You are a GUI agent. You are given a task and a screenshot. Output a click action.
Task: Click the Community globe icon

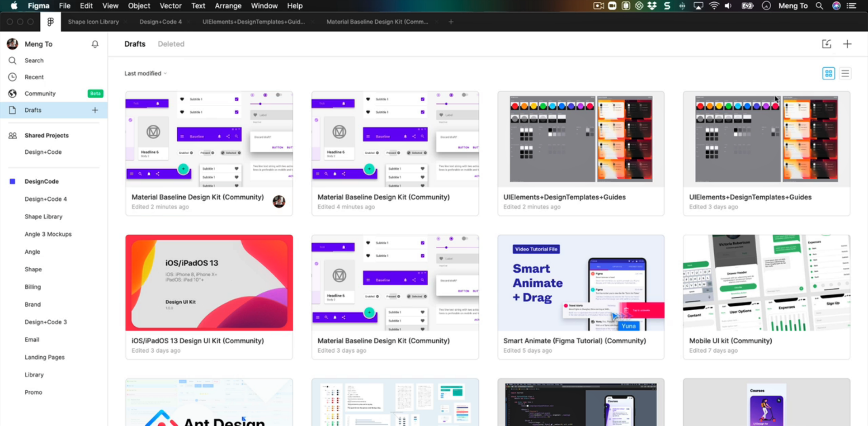point(13,94)
